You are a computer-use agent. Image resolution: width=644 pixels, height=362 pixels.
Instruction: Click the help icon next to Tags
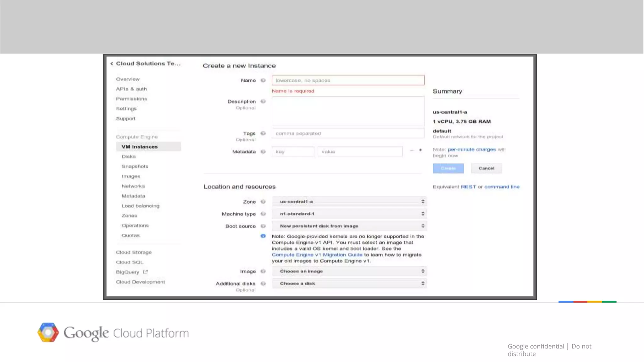click(263, 134)
